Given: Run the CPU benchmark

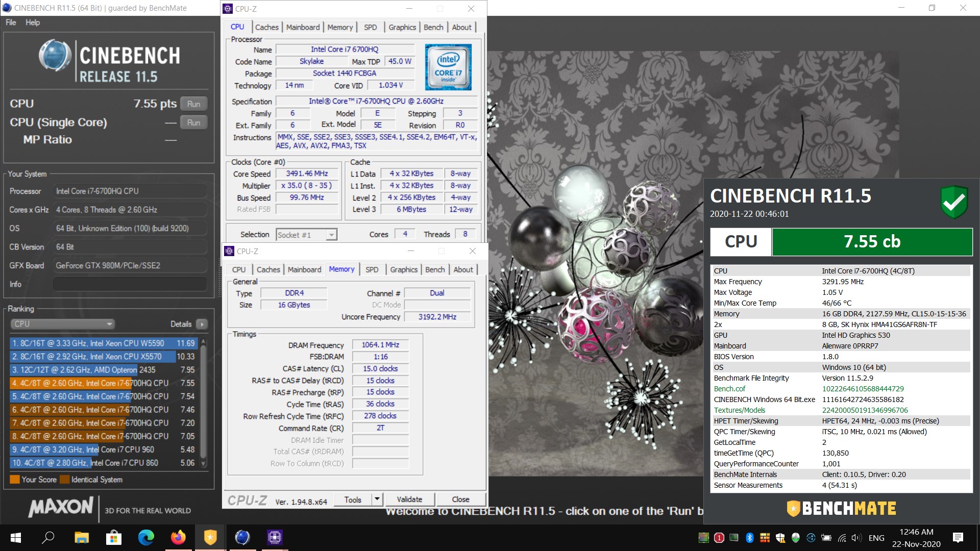Looking at the screenshot, I should pos(194,104).
